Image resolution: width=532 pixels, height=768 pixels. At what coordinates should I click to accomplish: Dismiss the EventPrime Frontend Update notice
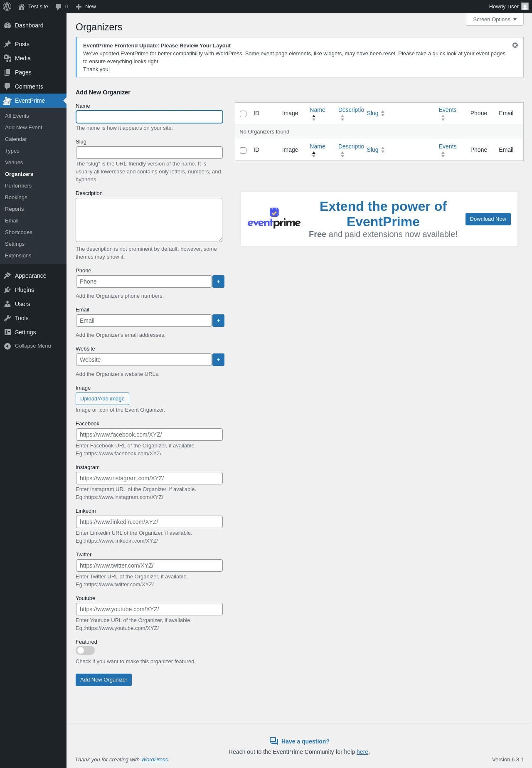point(515,45)
